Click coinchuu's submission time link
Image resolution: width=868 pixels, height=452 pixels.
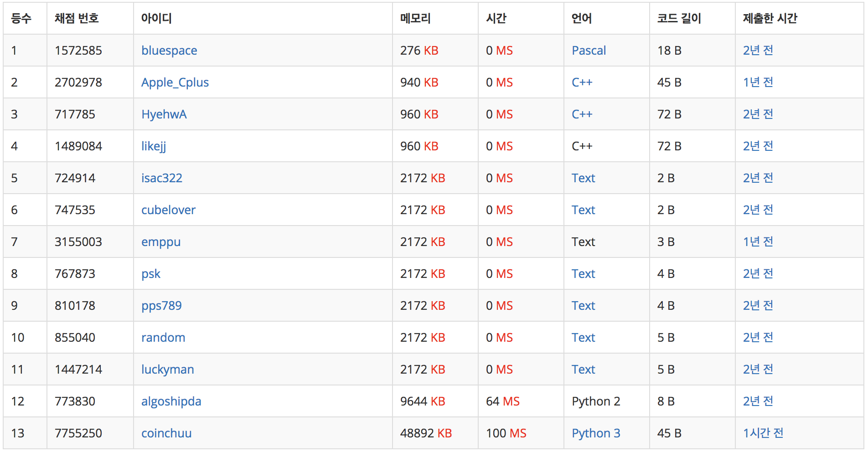click(x=763, y=433)
